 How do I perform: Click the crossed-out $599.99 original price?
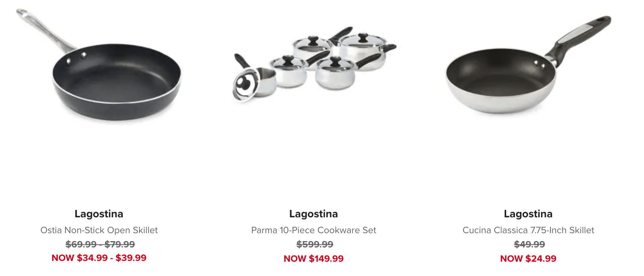[315, 244]
